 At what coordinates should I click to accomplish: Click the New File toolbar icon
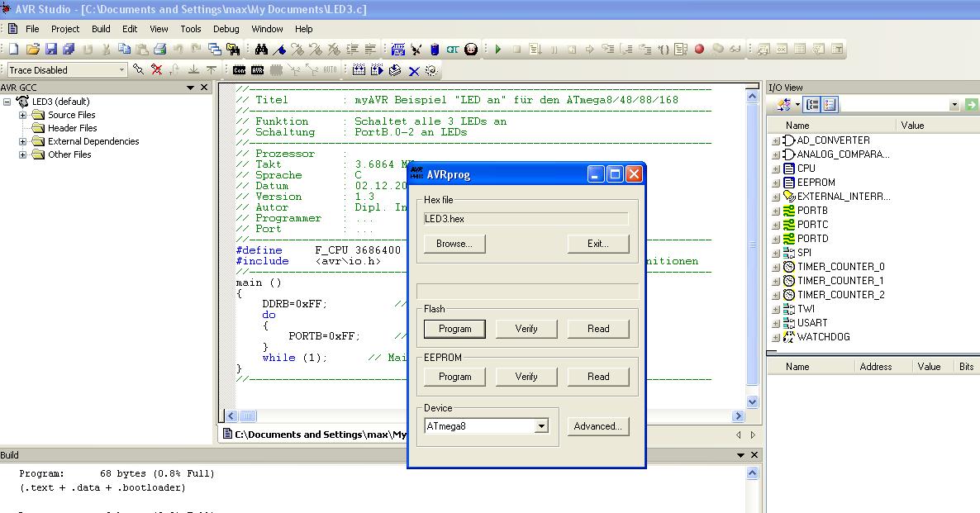pyautogui.click(x=14, y=49)
